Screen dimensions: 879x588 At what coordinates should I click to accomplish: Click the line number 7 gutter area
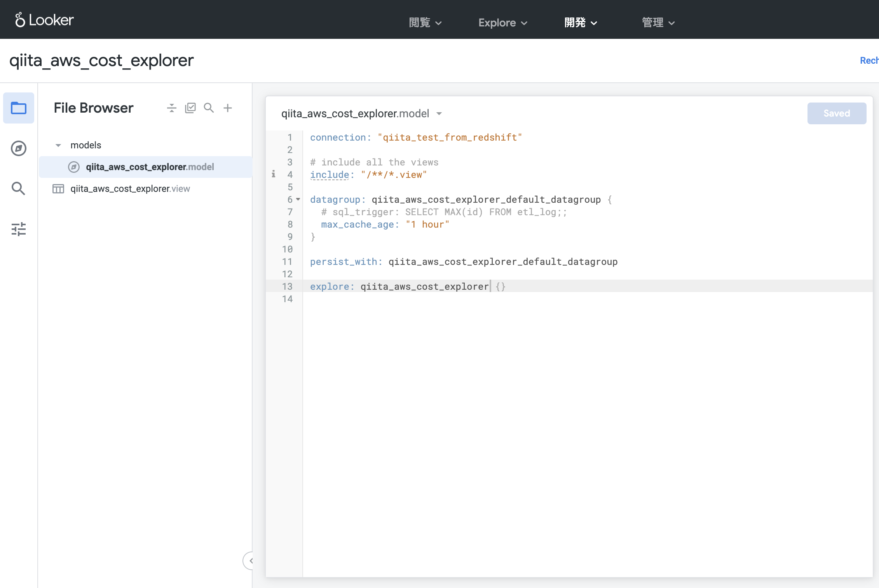[287, 212]
